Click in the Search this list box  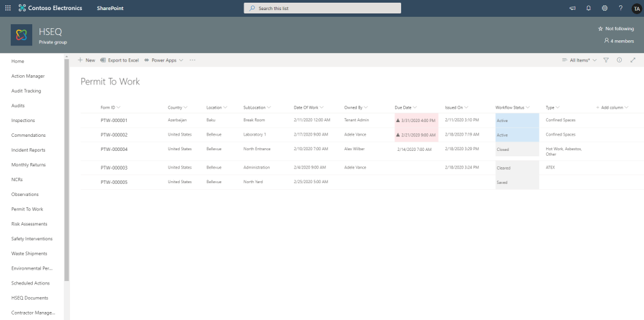(x=323, y=8)
